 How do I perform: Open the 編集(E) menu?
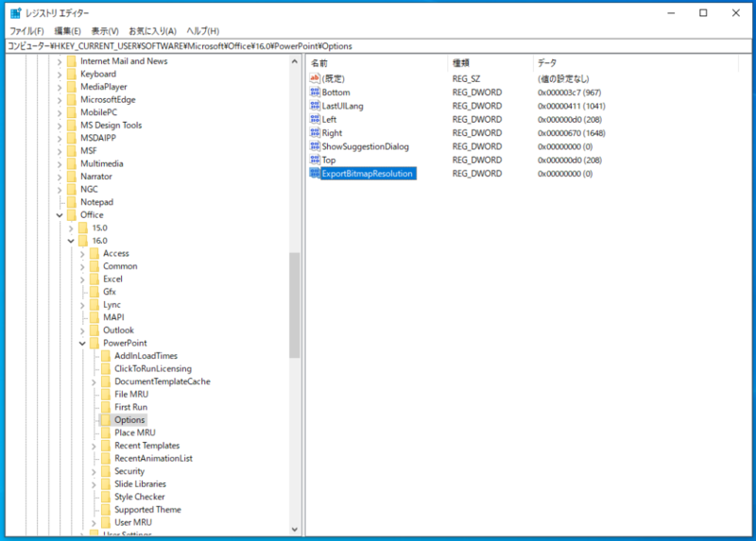point(67,31)
